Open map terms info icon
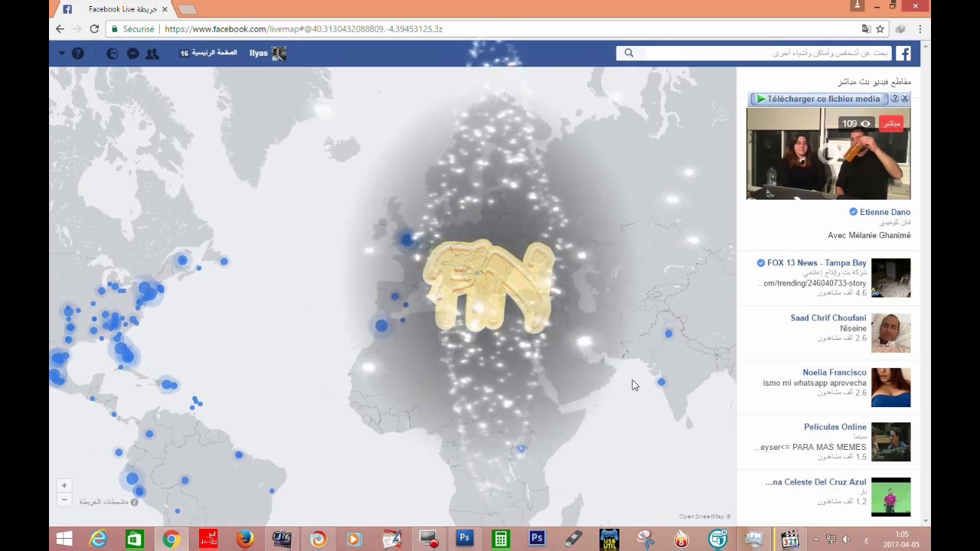This screenshot has width=980, height=551. click(134, 502)
